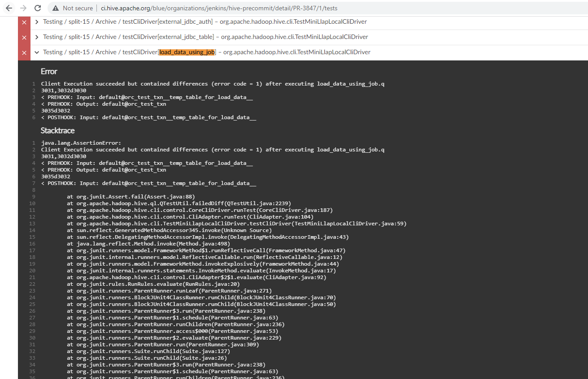Expand the external_jdbc_auth test row
This screenshot has width=588, height=379.
point(37,22)
